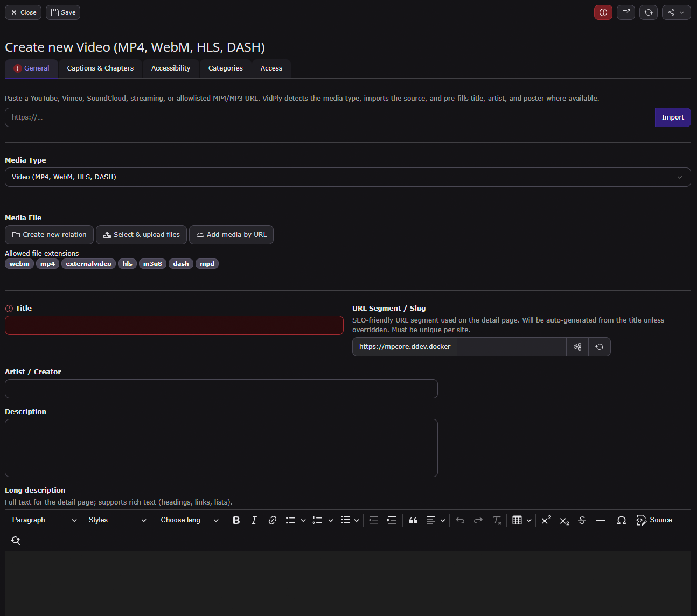The width and height of the screenshot is (697, 616).
Task: Click the m3u8 extension badge
Action: click(x=153, y=264)
